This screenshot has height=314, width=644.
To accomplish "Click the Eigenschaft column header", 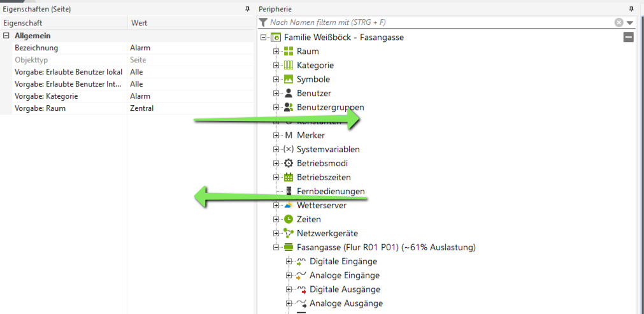I will [64, 23].
